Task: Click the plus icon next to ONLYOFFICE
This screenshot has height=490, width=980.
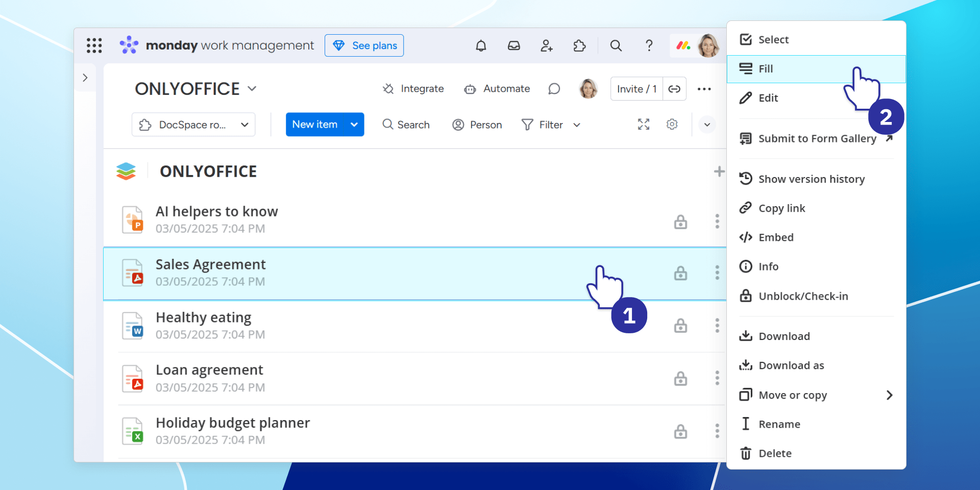Action: (719, 171)
